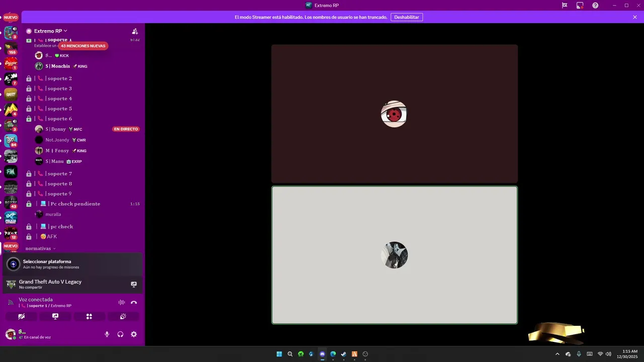644x362 pixels.
Task: Show hidden system tray icons
Action: (x=557, y=354)
